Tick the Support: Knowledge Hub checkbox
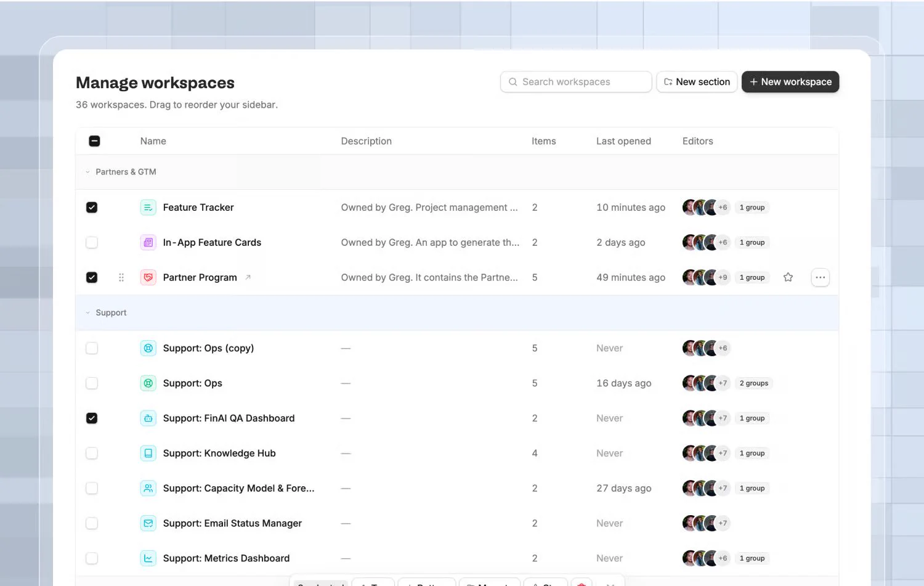 [92, 454]
